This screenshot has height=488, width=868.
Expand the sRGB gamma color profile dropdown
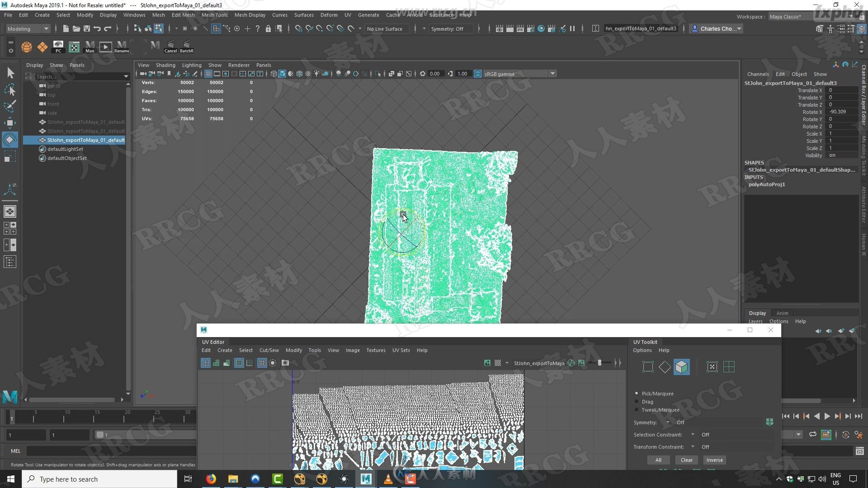point(552,74)
